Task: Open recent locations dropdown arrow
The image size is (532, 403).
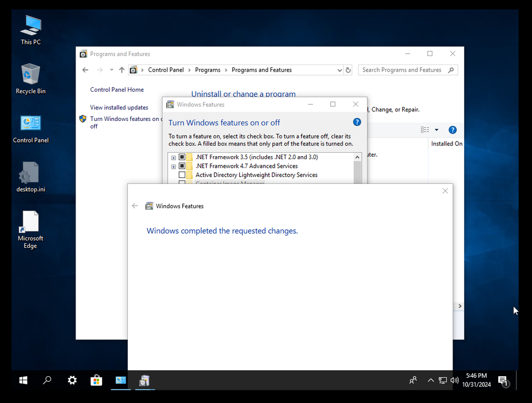Action: click(x=111, y=70)
